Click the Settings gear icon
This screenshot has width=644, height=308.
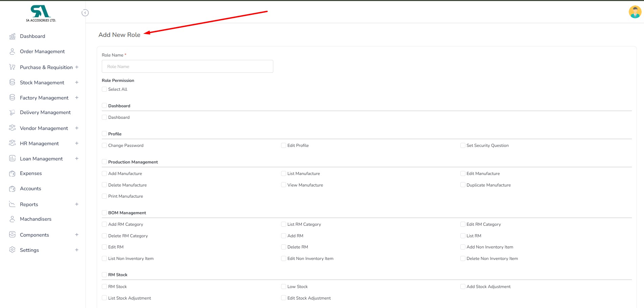12,250
